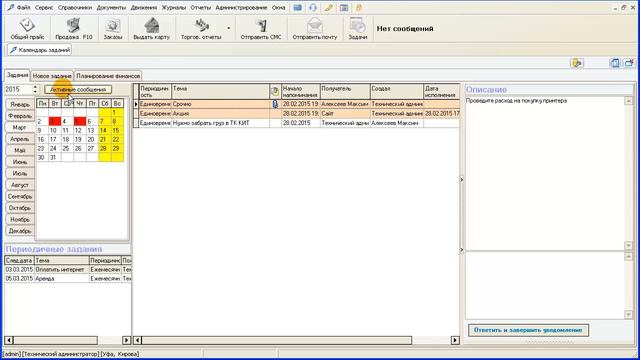Switch to the Задания tab
Image resolution: width=640 pixels, height=360 pixels.
17,75
